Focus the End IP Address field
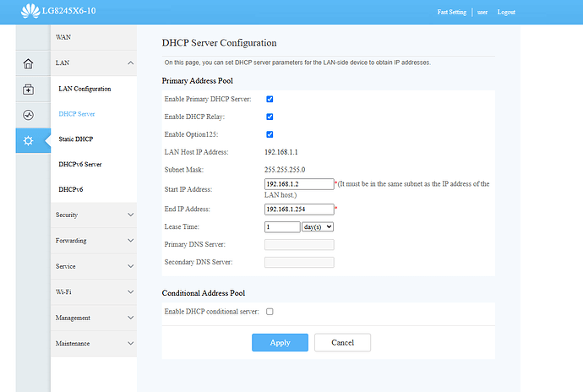 point(299,210)
